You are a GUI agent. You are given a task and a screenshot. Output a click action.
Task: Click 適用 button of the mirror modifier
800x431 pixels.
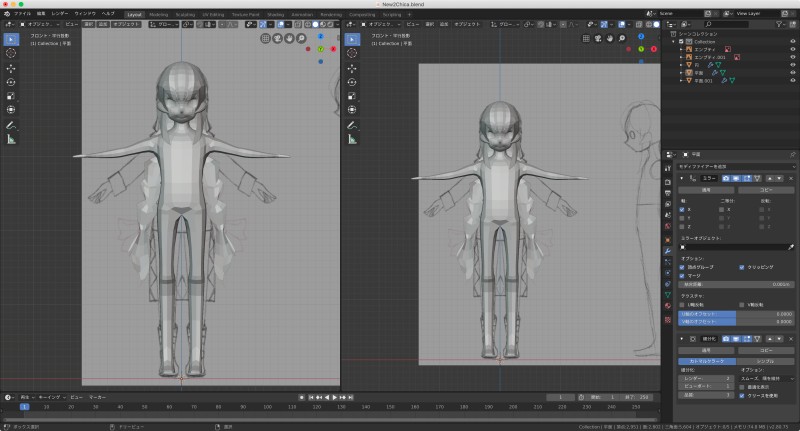[x=707, y=189]
